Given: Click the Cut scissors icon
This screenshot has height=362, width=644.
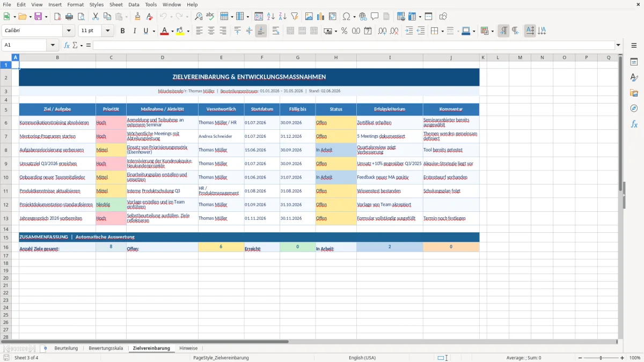Looking at the screenshot, I should coord(96,17).
